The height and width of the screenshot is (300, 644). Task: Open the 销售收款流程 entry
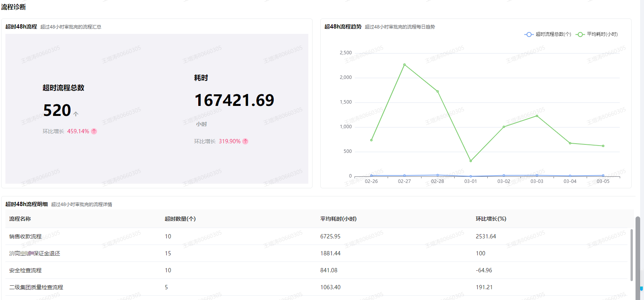25,236
